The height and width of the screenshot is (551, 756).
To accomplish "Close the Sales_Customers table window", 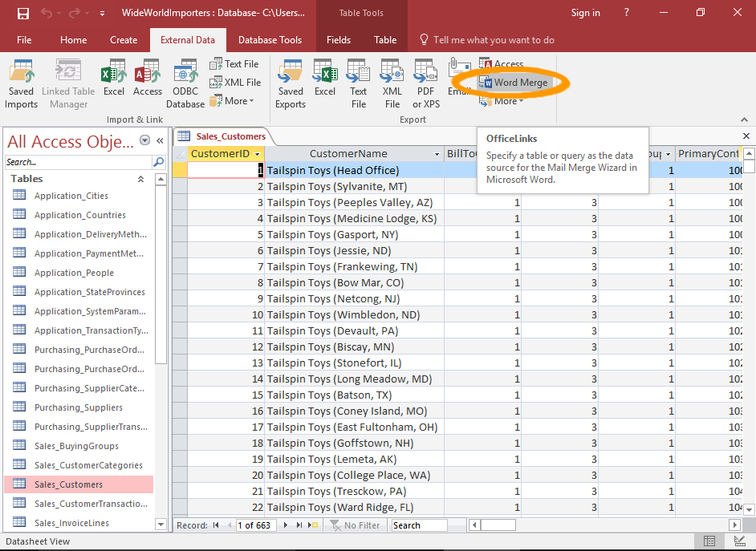I will click(746, 136).
